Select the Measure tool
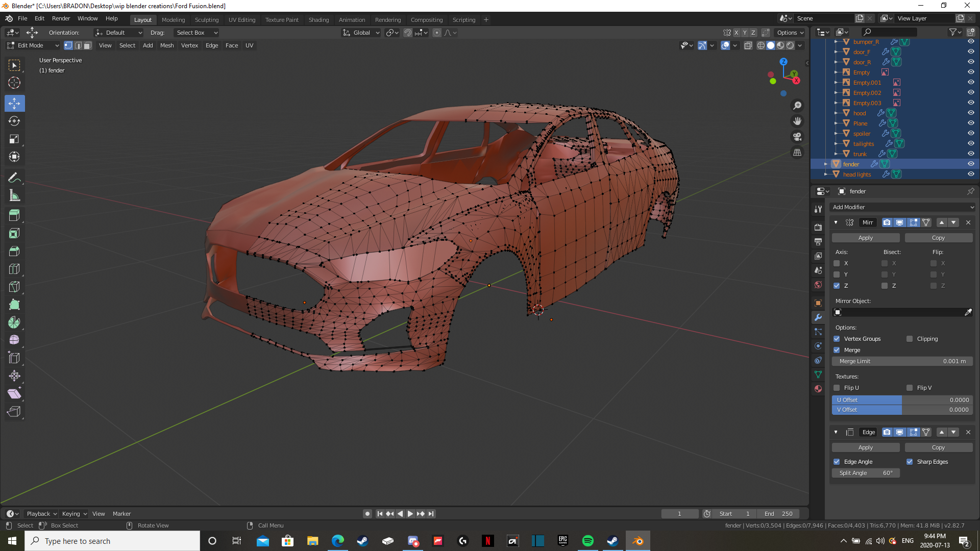 pyautogui.click(x=14, y=195)
